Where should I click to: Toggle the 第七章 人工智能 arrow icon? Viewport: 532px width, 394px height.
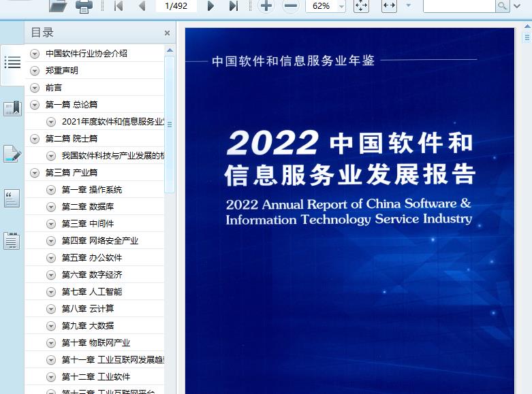pyautogui.click(x=51, y=292)
